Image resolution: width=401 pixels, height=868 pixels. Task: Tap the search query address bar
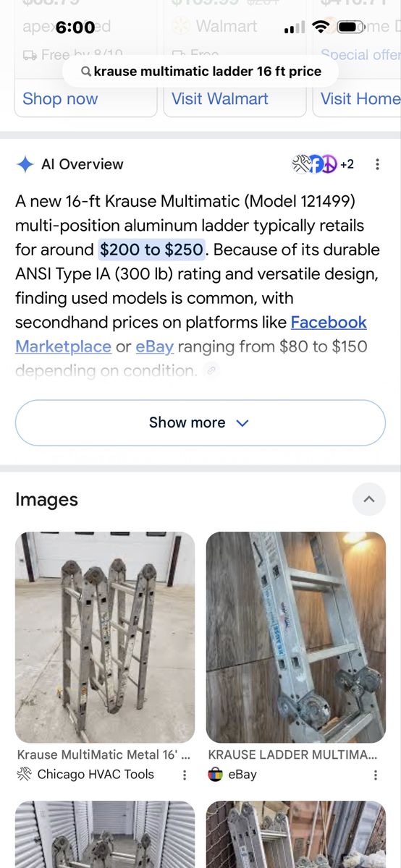200,72
